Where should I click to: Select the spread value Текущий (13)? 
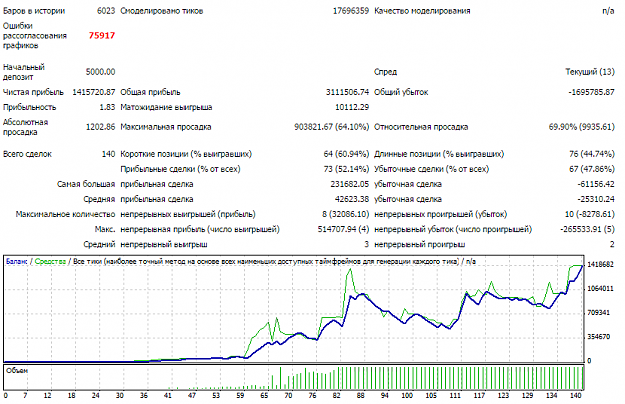[590, 72]
